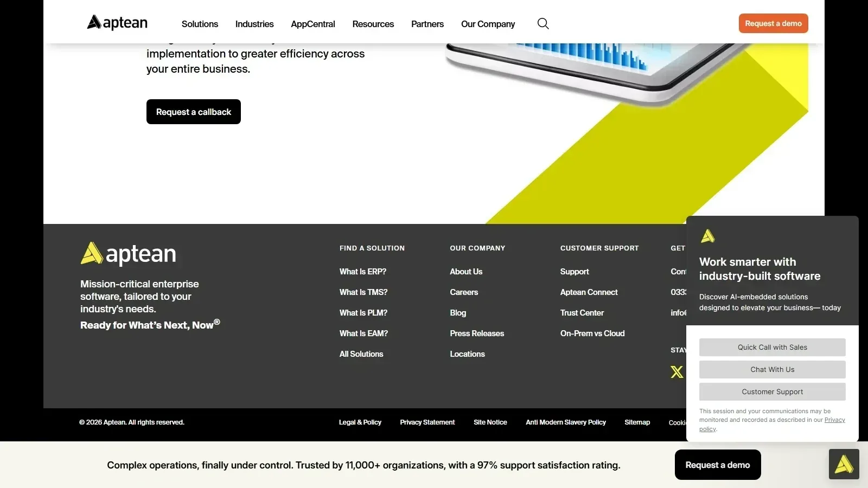Click the FIND A SOLUTION heading
868x488 pixels.
(x=372, y=248)
